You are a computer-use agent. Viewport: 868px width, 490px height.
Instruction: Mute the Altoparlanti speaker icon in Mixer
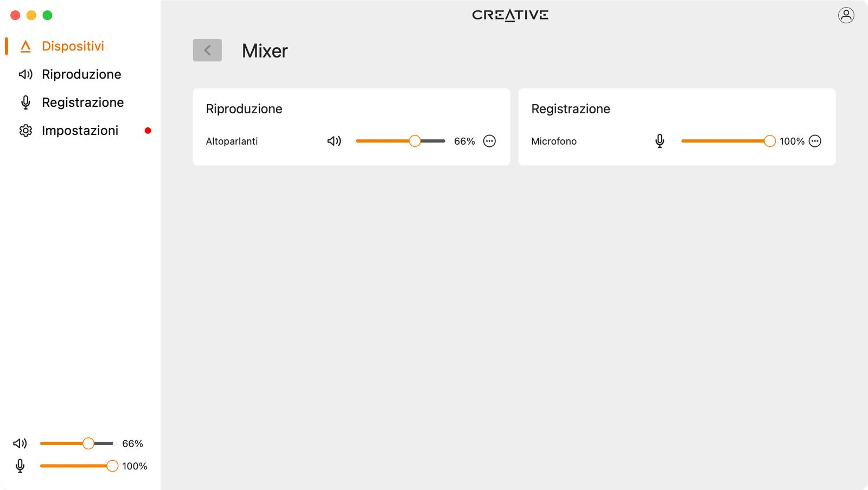(x=334, y=141)
